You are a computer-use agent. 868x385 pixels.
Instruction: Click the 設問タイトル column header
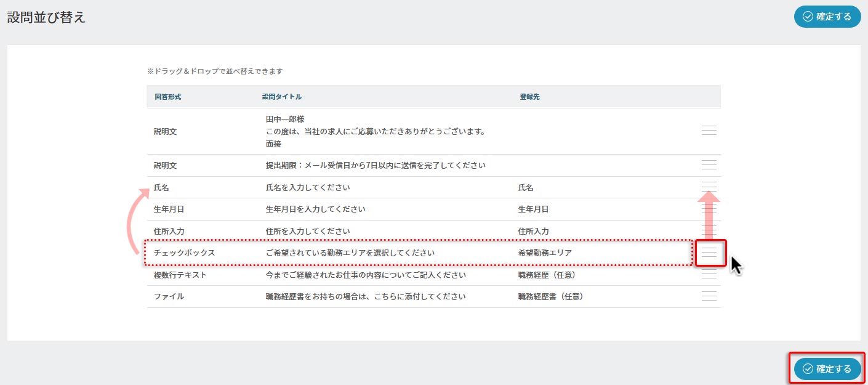click(x=282, y=97)
